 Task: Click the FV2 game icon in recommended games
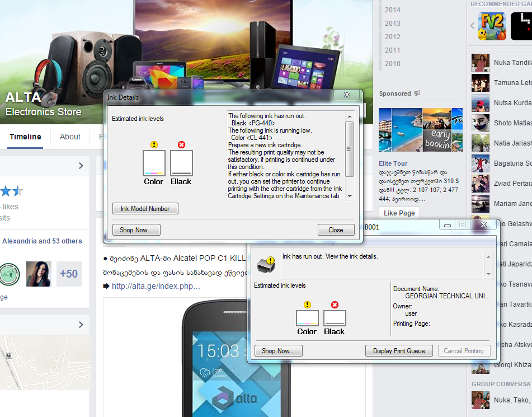pos(492,26)
